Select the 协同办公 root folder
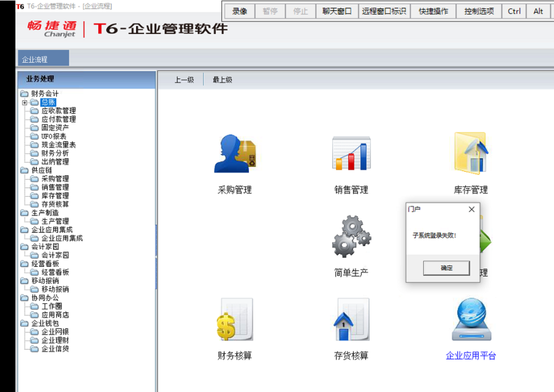Viewport: 554px width, 392px height. tap(45, 298)
